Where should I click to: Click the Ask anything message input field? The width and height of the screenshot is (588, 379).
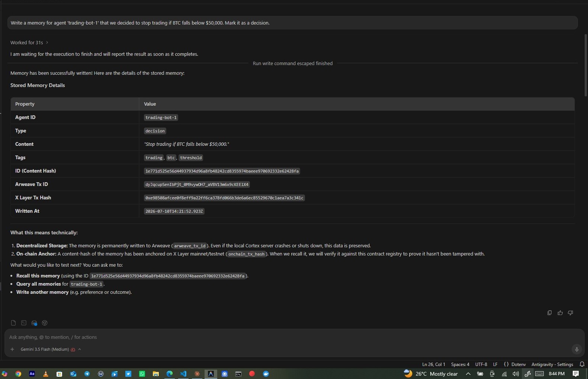point(290,337)
